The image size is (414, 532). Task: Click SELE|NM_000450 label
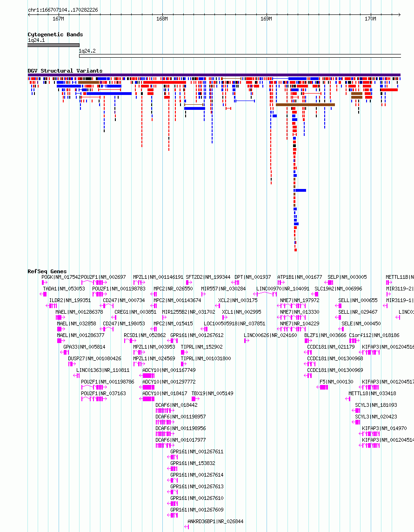tap(361, 323)
